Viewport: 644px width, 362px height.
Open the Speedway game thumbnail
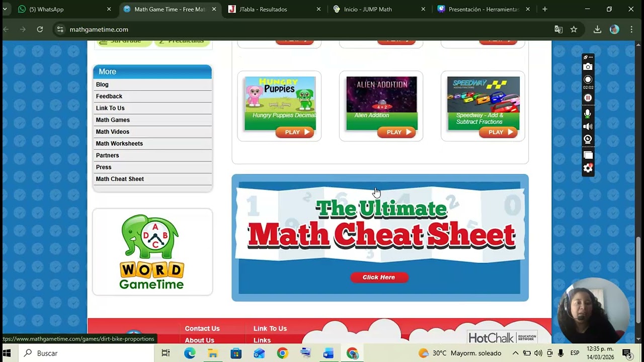pyautogui.click(x=483, y=95)
